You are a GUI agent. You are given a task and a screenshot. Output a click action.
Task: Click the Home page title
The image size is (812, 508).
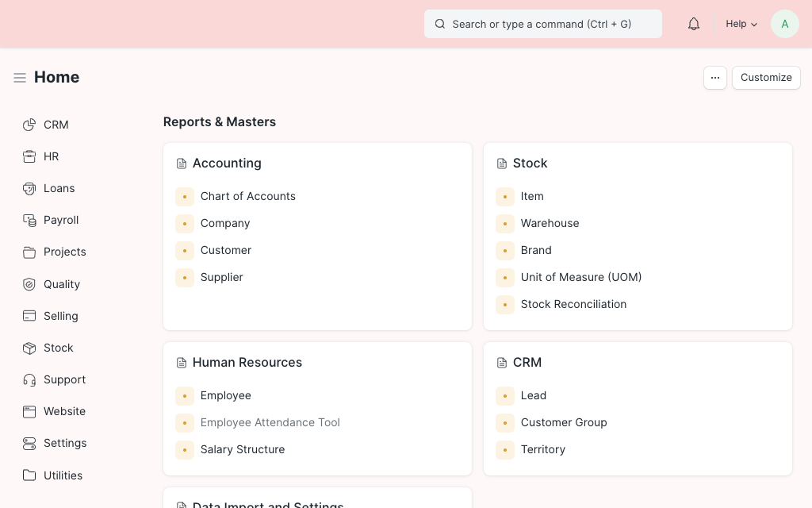pos(57,77)
